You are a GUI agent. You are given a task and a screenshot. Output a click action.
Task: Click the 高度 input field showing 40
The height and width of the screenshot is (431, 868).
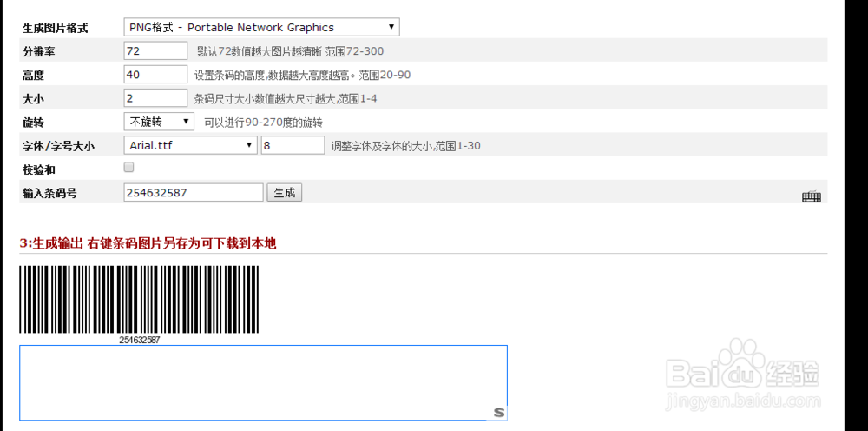tap(155, 74)
